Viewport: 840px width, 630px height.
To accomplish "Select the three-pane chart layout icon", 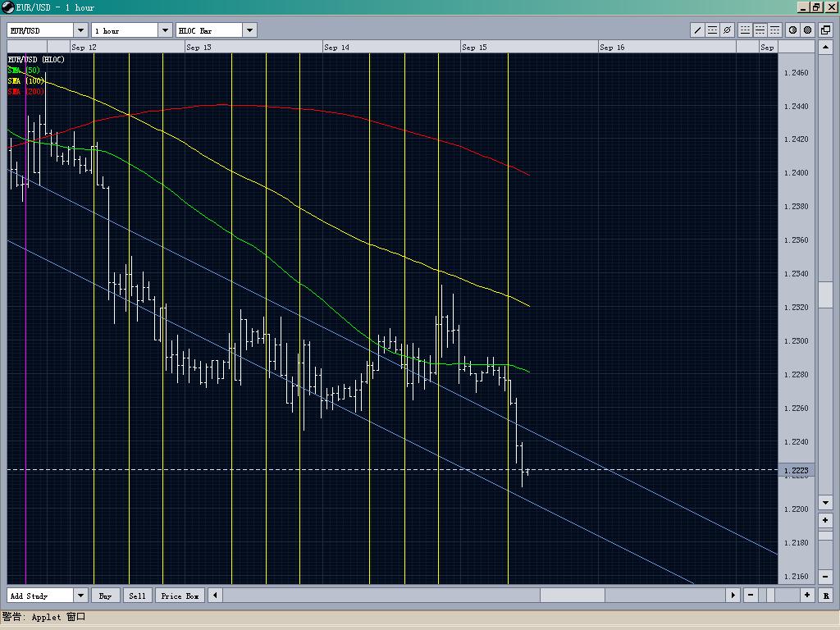I will pos(774,30).
